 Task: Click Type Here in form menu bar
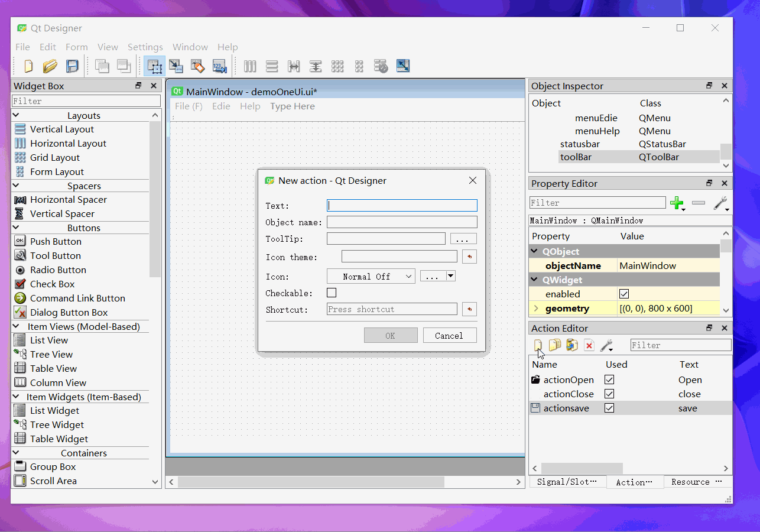293,106
